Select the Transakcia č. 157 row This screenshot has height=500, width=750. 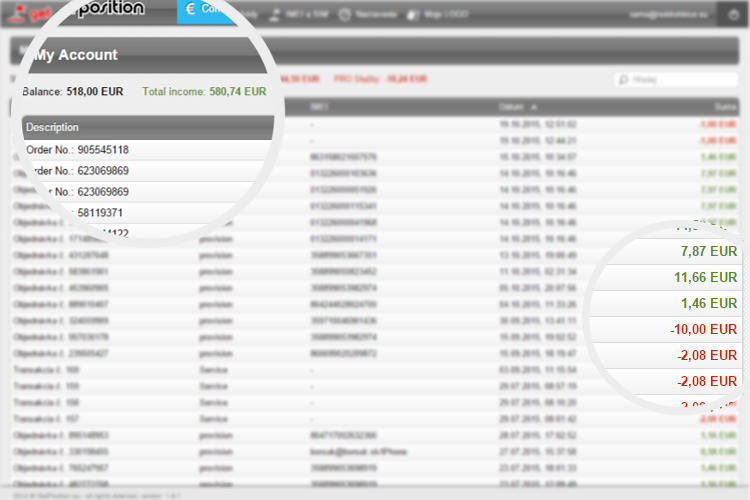click(376, 419)
